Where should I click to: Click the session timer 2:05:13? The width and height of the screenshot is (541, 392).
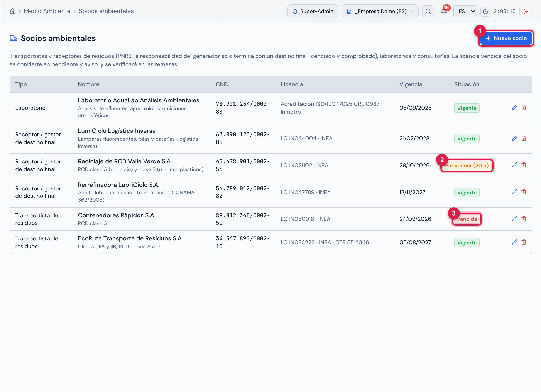(504, 11)
